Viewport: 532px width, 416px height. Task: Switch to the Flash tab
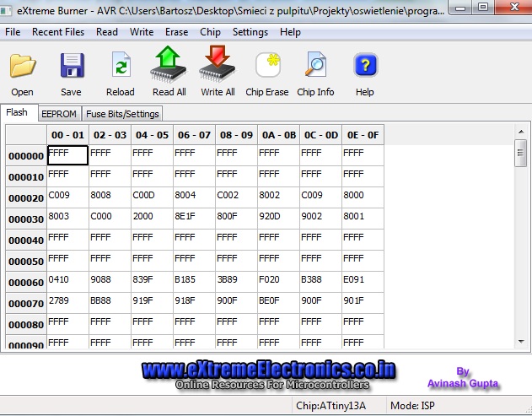(x=19, y=112)
